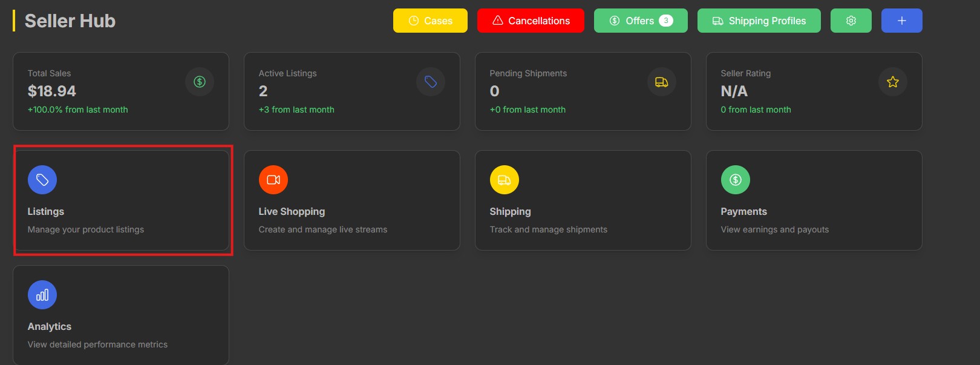980x365 pixels.
Task: Click '+3 from last month' text
Action: click(296, 110)
